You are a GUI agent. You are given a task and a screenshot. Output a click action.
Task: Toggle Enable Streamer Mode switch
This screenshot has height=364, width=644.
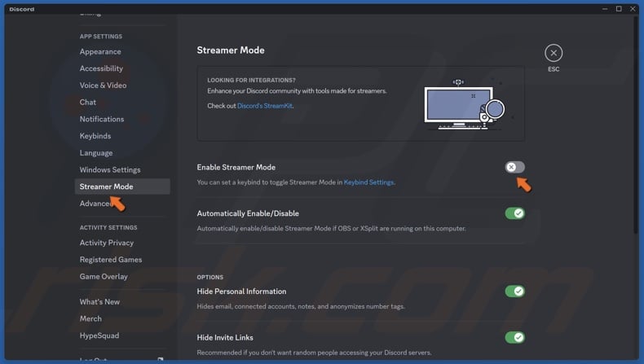tap(514, 167)
